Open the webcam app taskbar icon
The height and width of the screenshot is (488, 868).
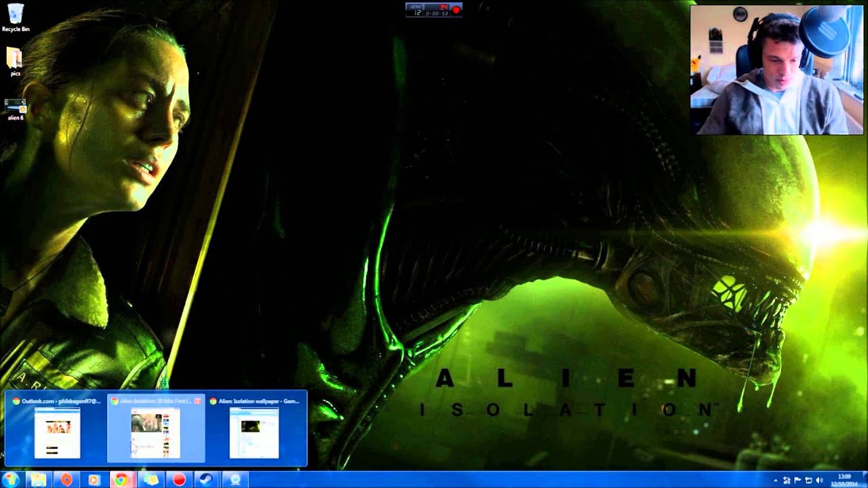235,480
